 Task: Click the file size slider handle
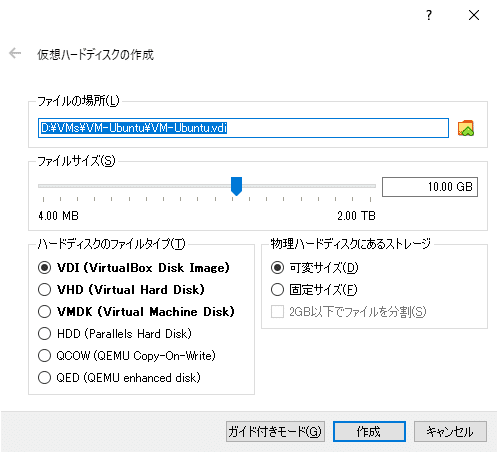[236, 186]
